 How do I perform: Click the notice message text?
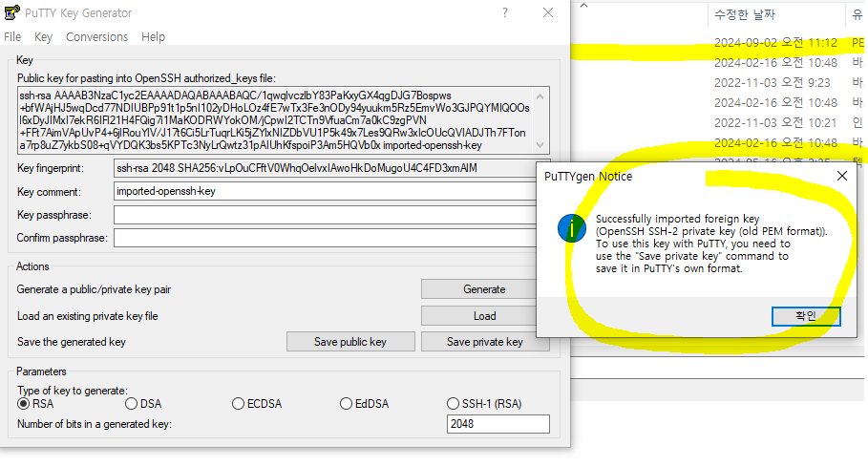tap(711, 244)
